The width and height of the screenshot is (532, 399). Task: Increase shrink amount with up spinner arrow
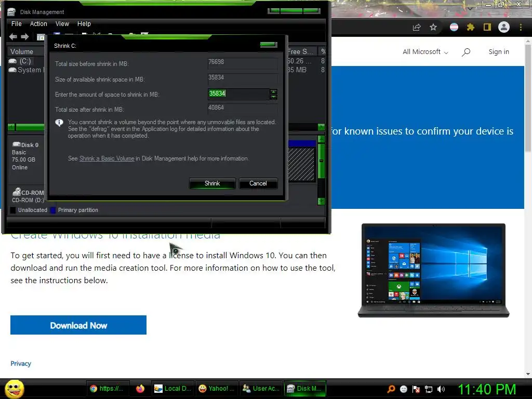tap(273, 91)
